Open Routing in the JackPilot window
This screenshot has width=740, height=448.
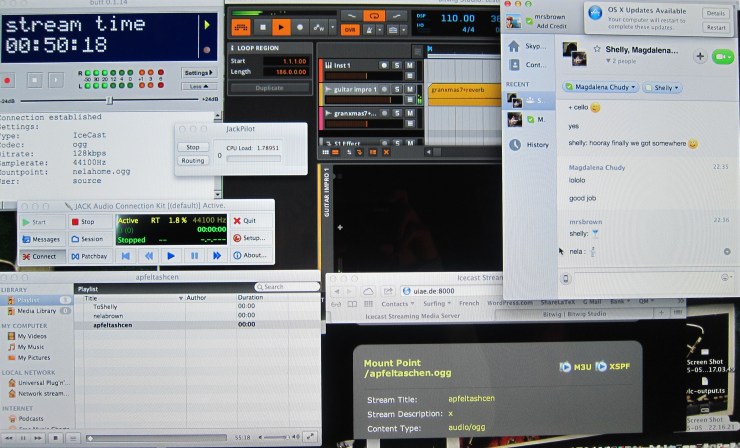(193, 161)
